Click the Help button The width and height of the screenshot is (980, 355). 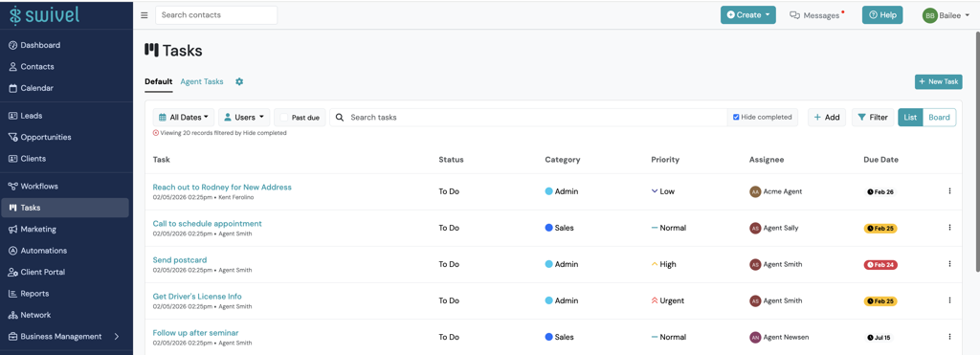pos(882,15)
